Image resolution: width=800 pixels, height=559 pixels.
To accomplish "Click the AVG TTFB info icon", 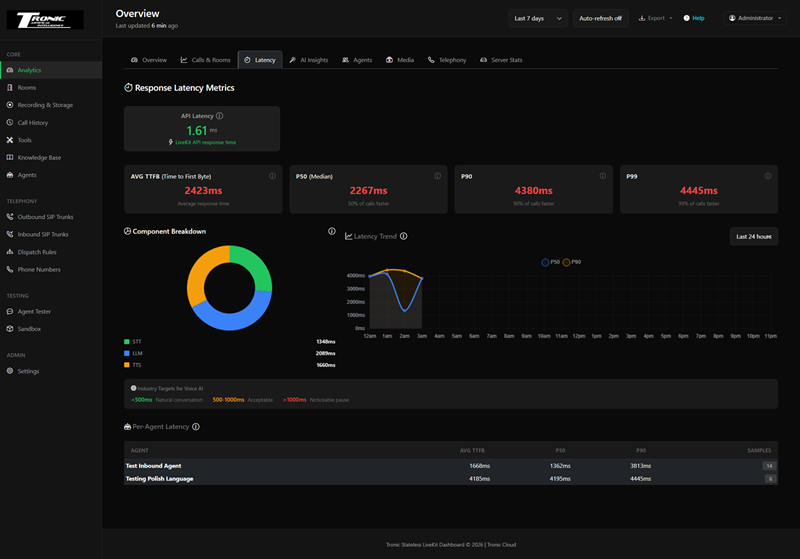I will coord(272,176).
